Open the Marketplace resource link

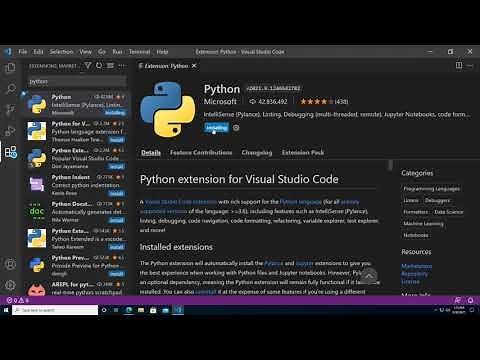pyautogui.click(x=417, y=266)
